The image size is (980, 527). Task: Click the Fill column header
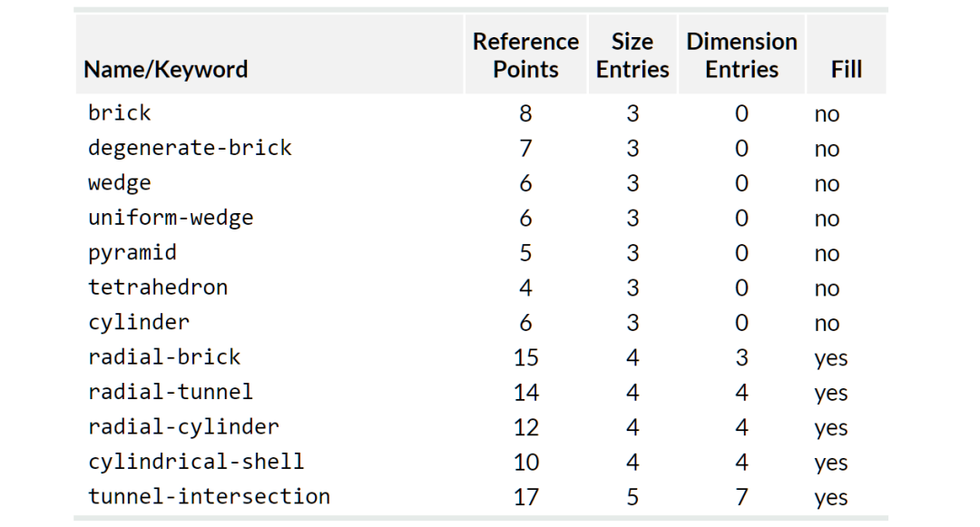click(x=846, y=69)
